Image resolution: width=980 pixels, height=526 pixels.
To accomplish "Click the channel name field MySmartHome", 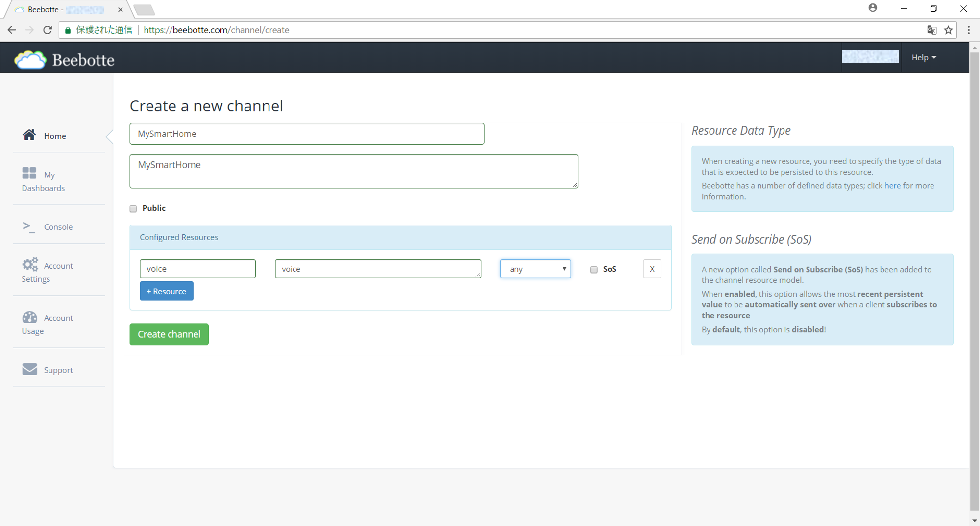I will [307, 134].
